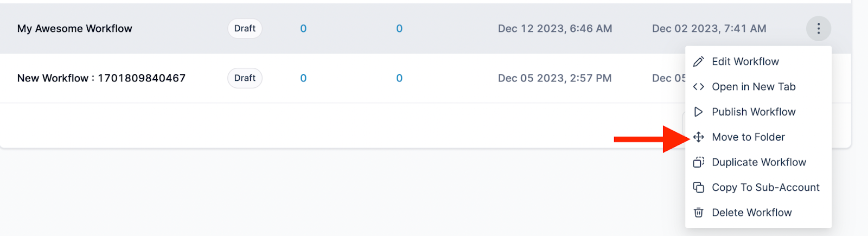
Task: Click the Draft badge on My Awesome Workflow
Action: tap(245, 29)
